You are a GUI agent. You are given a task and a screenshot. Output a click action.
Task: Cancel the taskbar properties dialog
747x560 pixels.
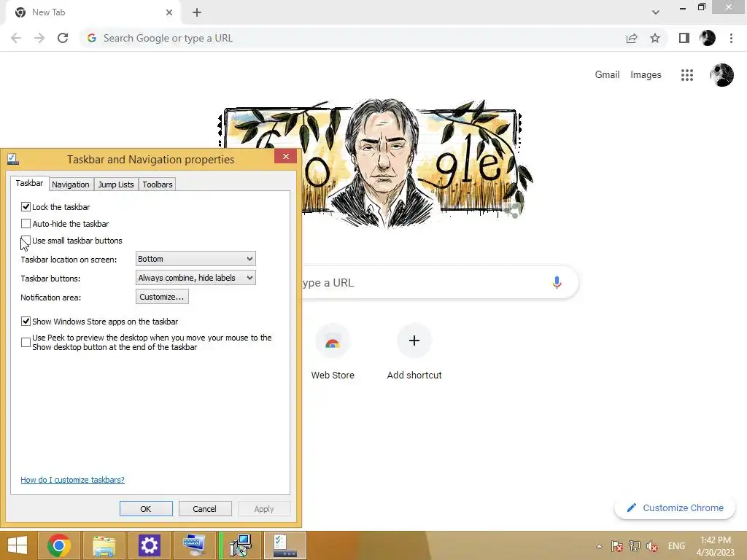tap(205, 508)
